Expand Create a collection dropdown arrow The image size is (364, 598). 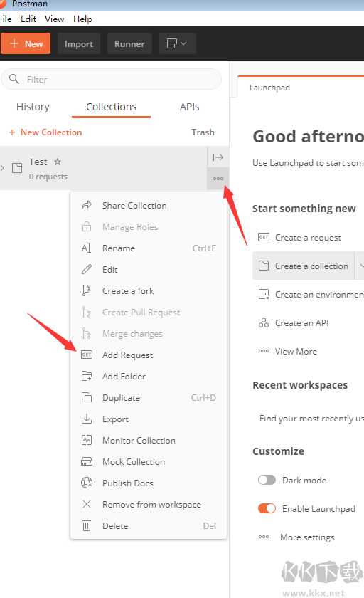click(360, 266)
